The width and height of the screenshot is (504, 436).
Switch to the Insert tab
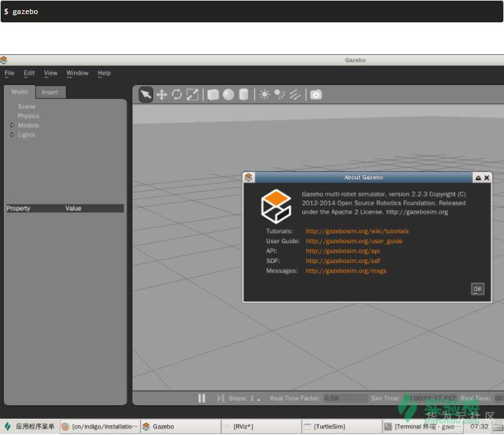50,93
